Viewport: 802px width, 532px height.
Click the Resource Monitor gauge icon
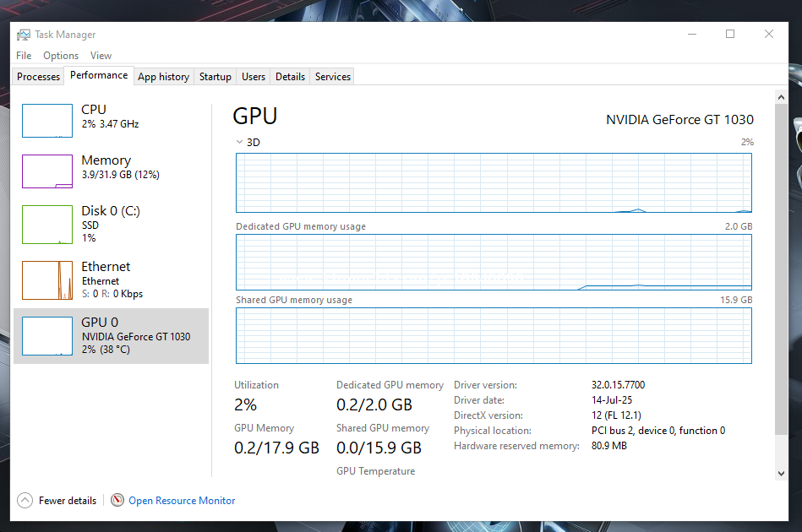coord(117,501)
